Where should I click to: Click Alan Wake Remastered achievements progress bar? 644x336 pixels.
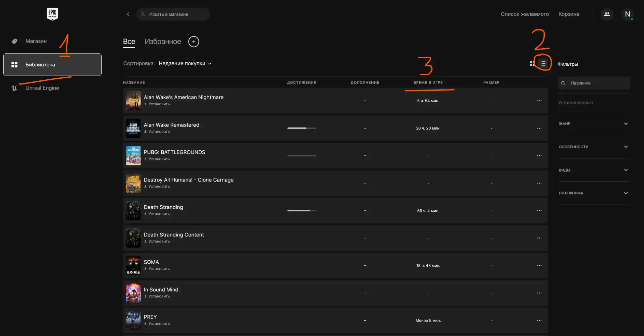[302, 128]
